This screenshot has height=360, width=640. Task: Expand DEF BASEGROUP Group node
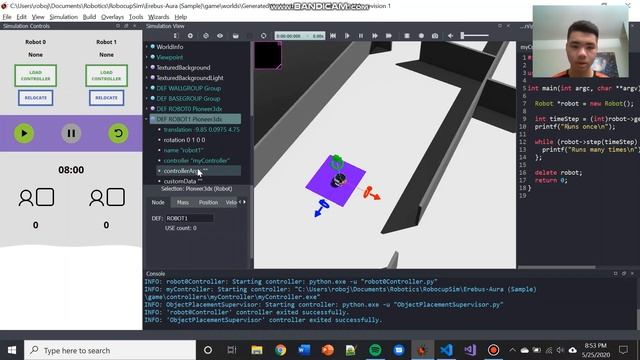tap(147, 98)
